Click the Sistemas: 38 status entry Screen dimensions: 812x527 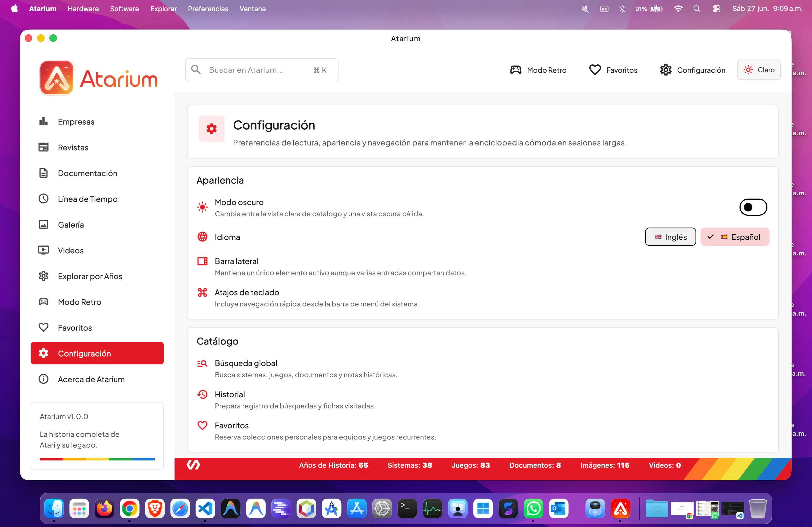(410, 465)
